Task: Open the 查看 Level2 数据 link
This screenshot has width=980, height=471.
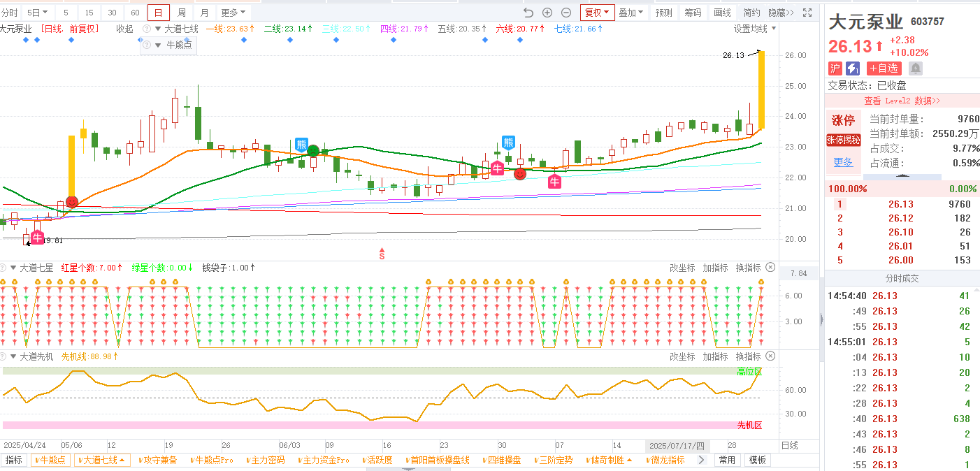Action: (902, 101)
